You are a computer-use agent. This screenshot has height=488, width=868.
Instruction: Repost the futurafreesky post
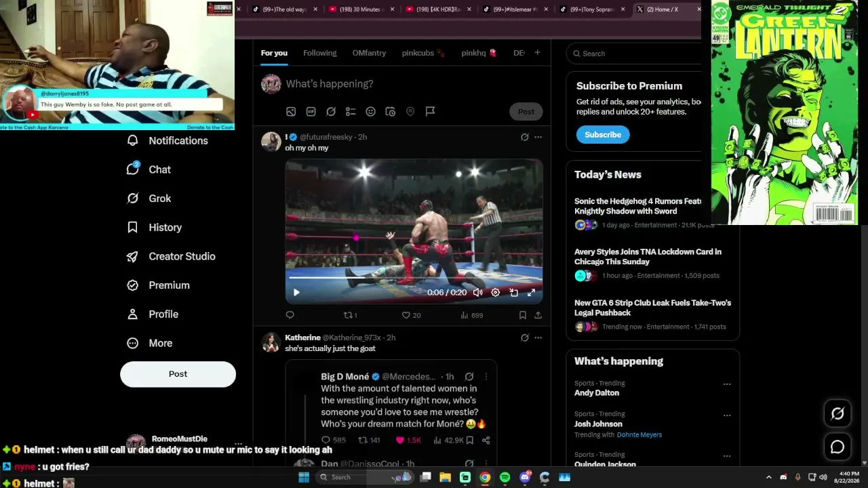point(351,315)
